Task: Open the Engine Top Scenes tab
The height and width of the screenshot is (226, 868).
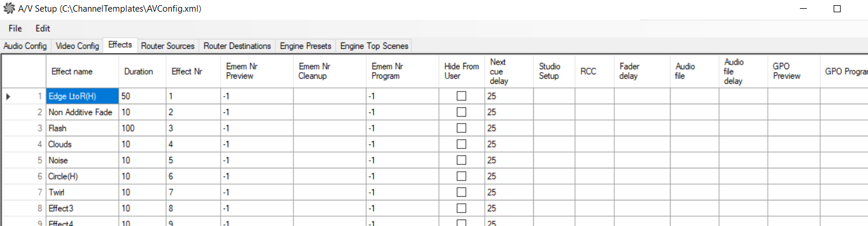Action: tap(374, 46)
